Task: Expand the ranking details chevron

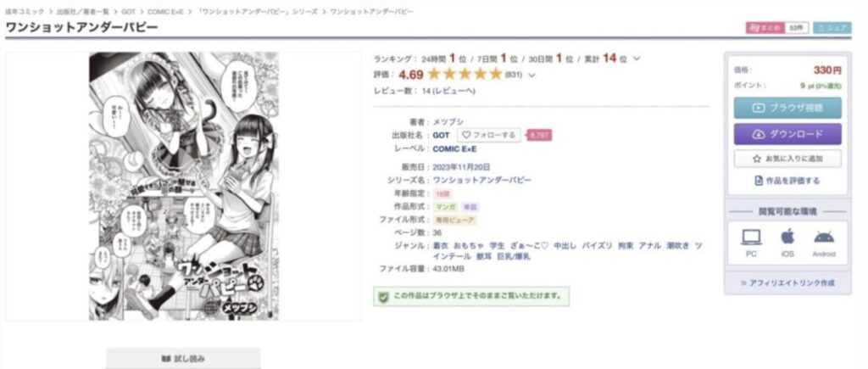Action: coord(637,59)
